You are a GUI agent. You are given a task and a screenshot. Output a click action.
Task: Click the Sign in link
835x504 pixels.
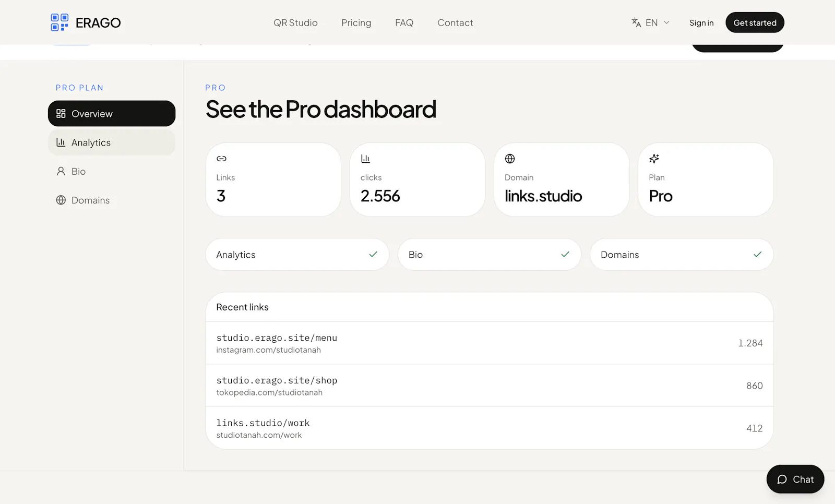pos(701,23)
